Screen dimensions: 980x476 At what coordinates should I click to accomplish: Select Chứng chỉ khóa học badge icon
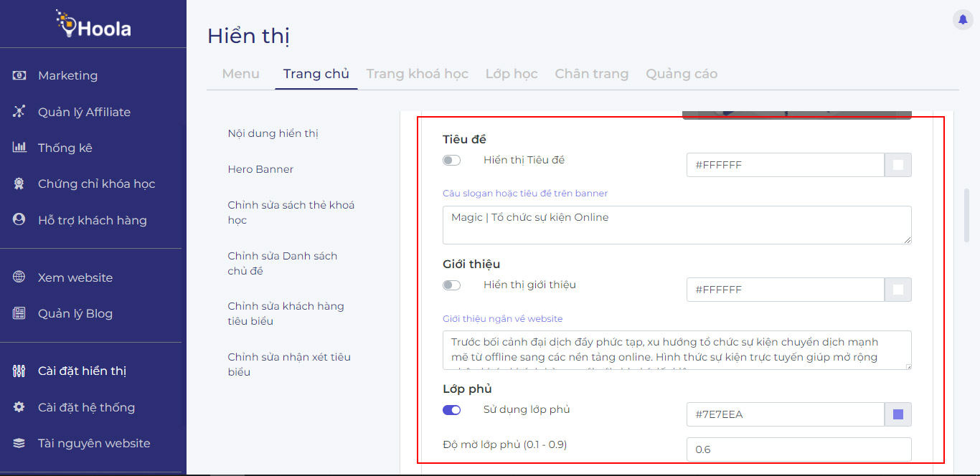(x=19, y=184)
